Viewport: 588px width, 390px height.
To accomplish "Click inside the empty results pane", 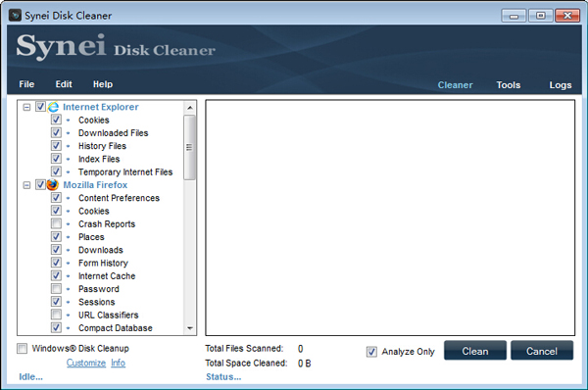I will tap(390, 218).
